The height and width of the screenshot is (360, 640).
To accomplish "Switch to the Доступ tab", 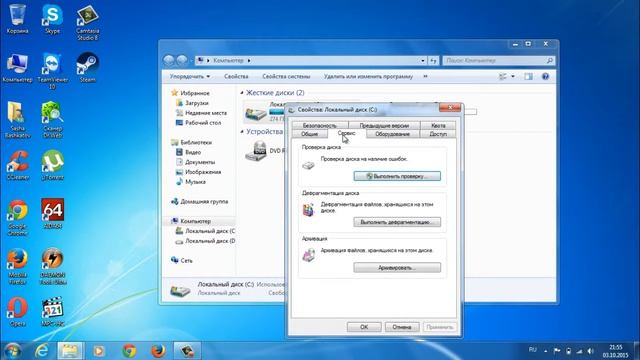I will pyautogui.click(x=438, y=134).
